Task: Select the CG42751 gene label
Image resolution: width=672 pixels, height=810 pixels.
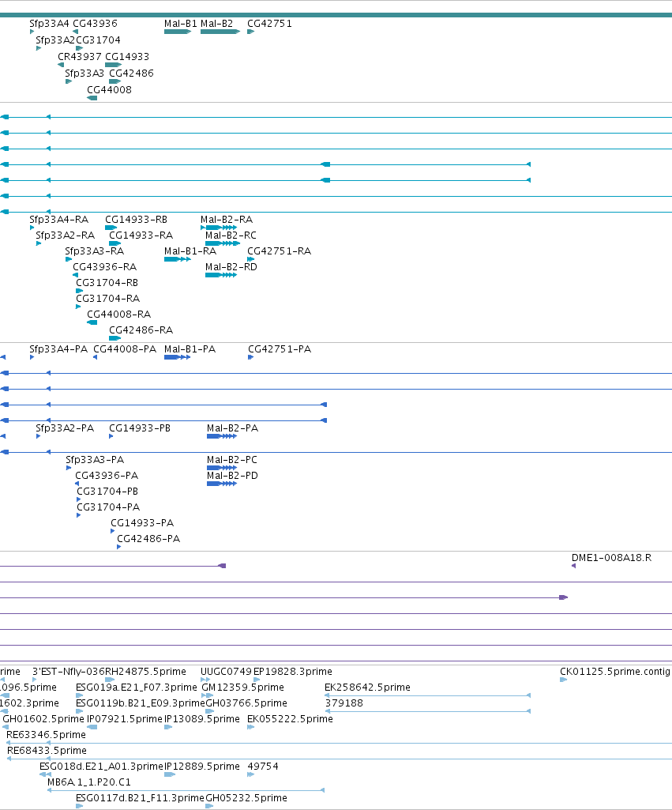Action: (269, 24)
